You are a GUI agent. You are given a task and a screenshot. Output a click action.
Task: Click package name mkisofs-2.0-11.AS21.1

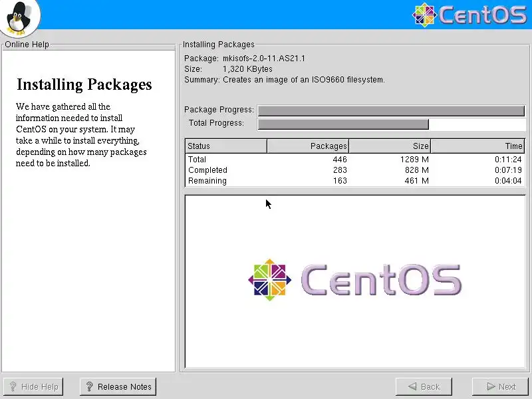(263, 59)
